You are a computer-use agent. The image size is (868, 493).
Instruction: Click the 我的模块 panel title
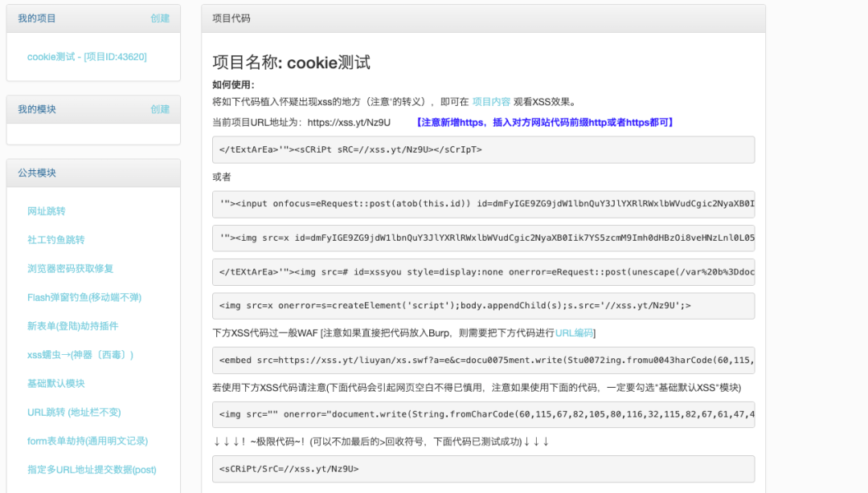tap(36, 109)
